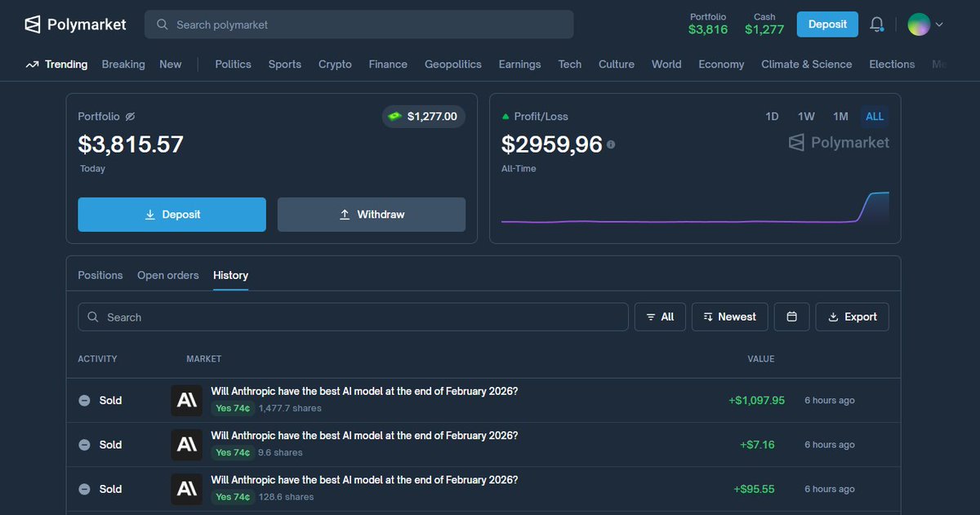Click the Profit/Loss info icon
The height and width of the screenshot is (515, 980).
point(611,144)
